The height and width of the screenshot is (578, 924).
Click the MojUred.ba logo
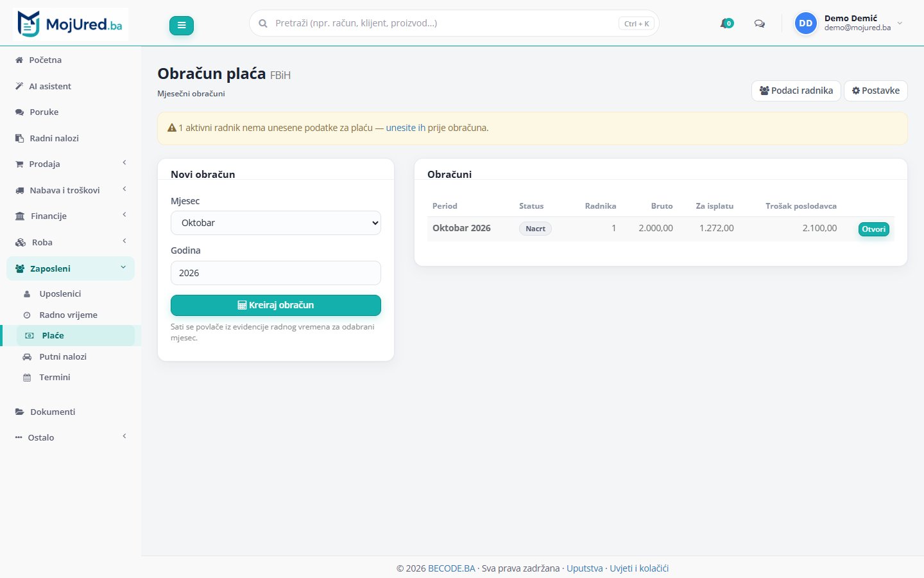click(x=71, y=24)
